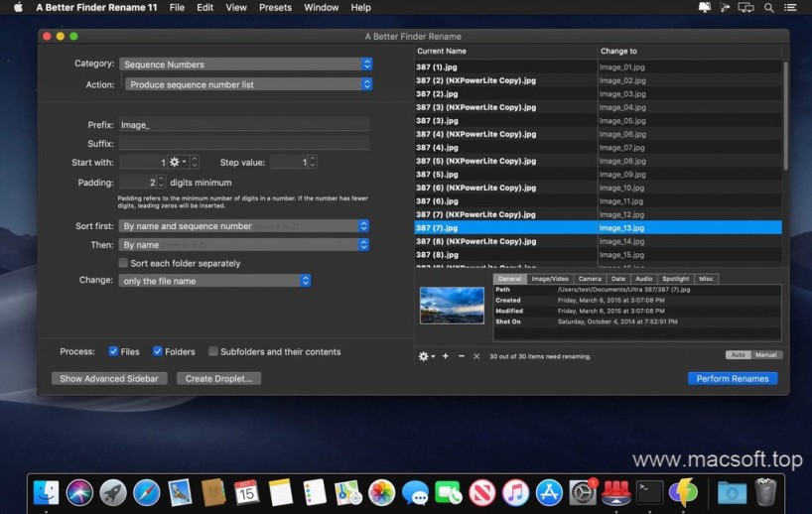The height and width of the screenshot is (514, 812).
Task: Click the Perform Renames button
Action: pyautogui.click(x=732, y=378)
